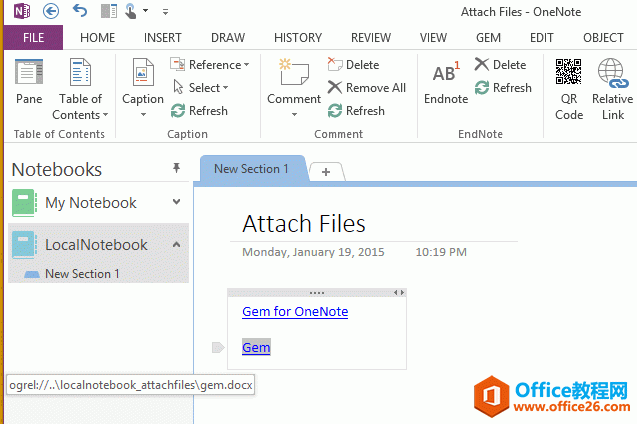Image resolution: width=637 pixels, height=424 pixels.
Task: Refresh captions in the Caption group
Action: pos(199,110)
